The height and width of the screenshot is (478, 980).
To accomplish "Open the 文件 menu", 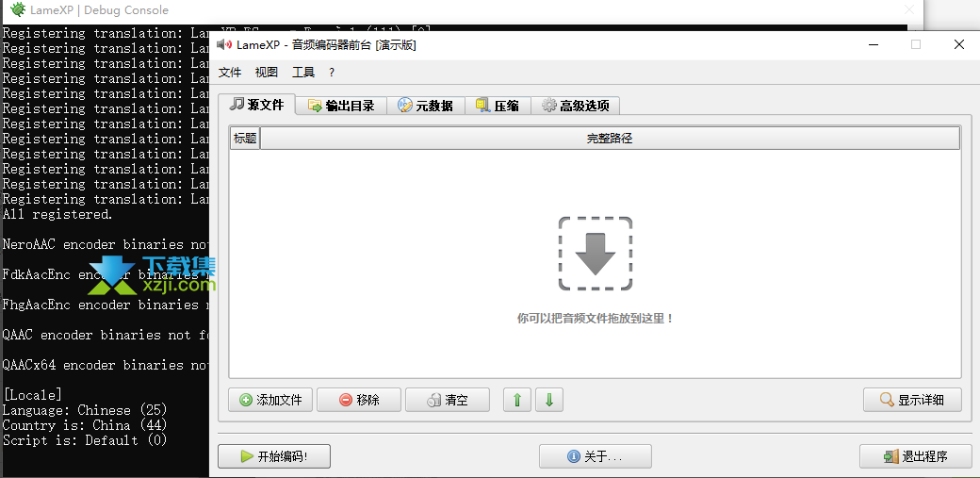I will click(x=230, y=73).
